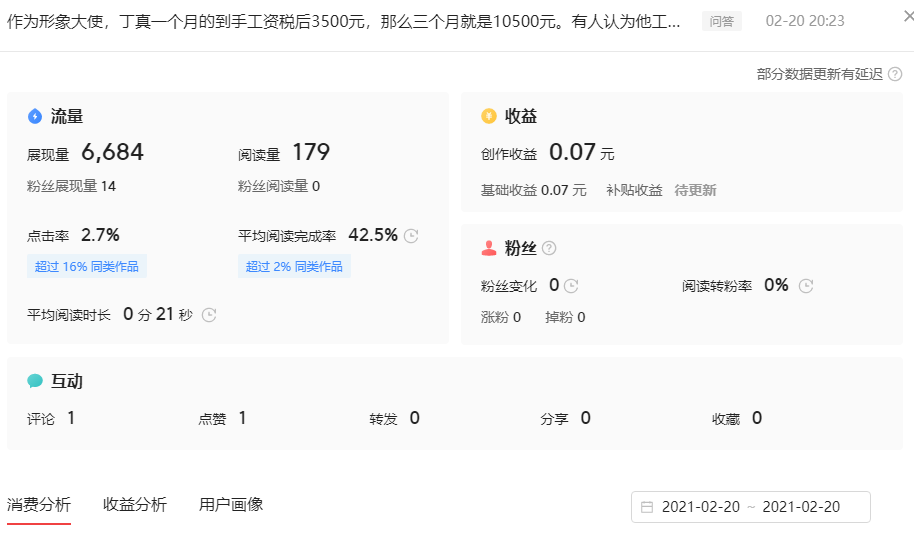Click 粉丝阅读量 0 text
The image size is (914, 538).
coord(279,186)
